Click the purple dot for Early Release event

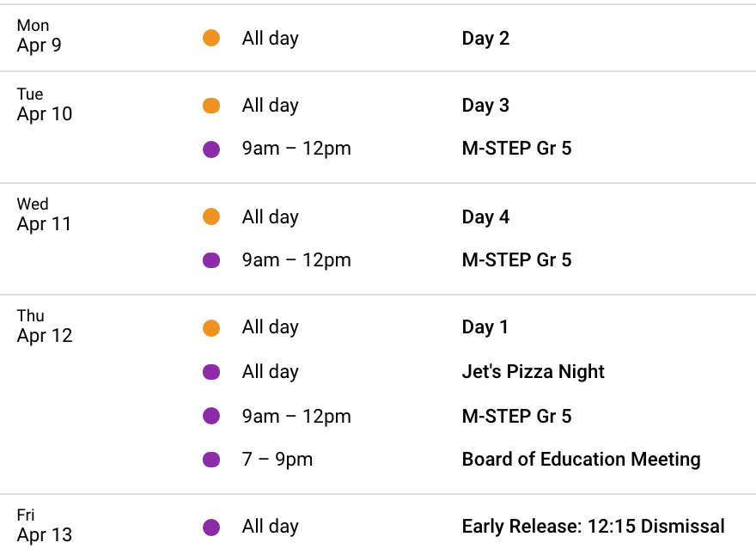tap(211, 527)
